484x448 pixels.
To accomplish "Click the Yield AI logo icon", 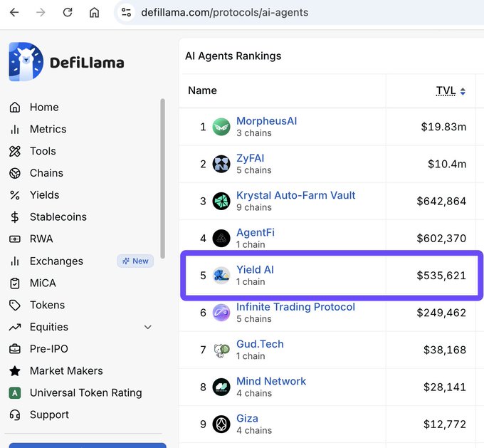I will click(x=221, y=276).
